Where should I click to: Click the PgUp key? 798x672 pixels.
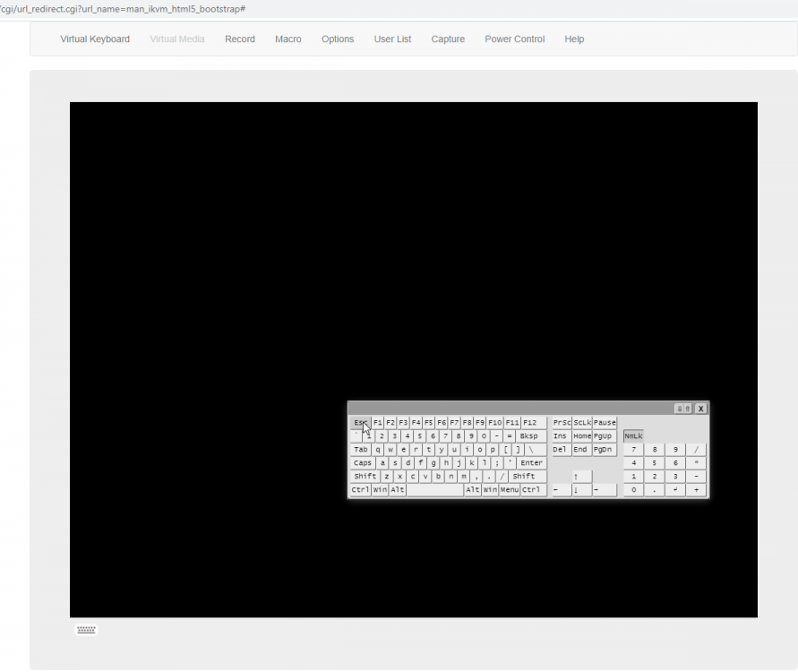click(605, 435)
